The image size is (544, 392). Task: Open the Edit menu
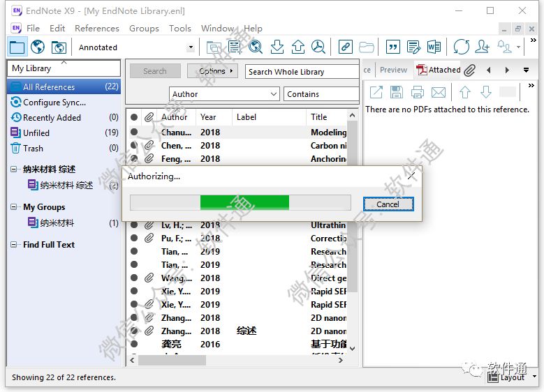pyautogui.click(x=57, y=28)
